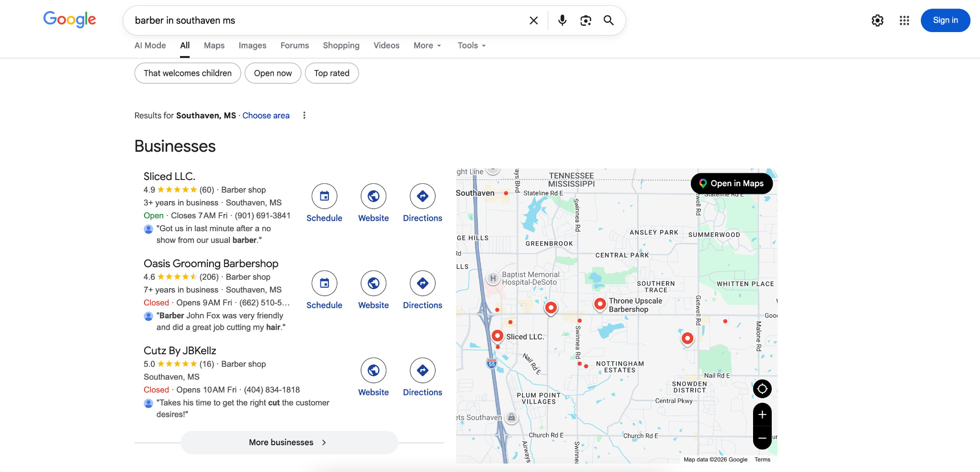
Task: Click the Baptist Memorial Hospital marker on map
Action: (x=493, y=278)
